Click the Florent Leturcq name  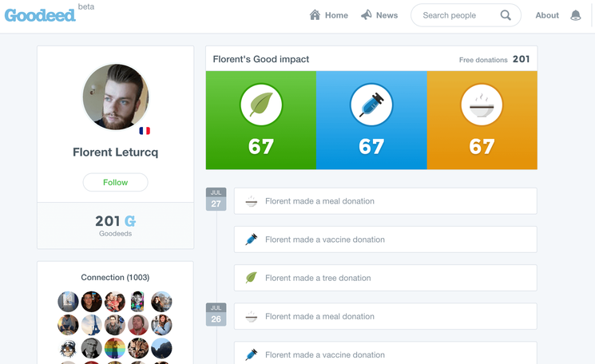[x=115, y=152]
